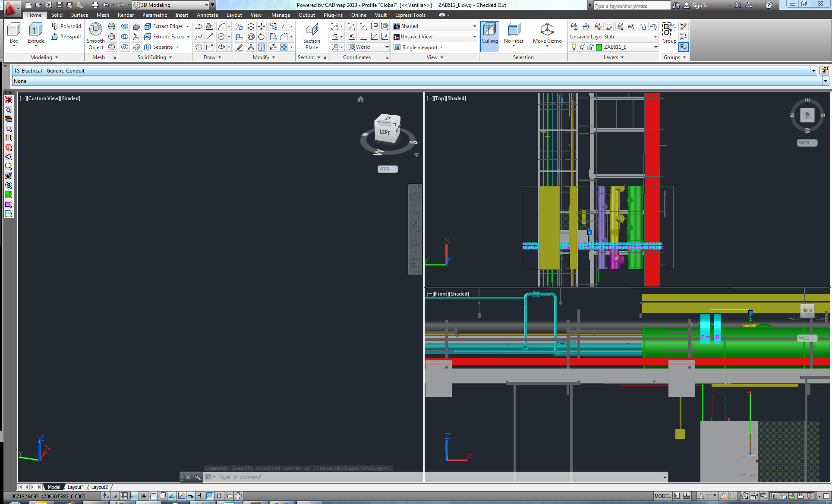Open the Mesh ribbon tab
Image resolution: width=832 pixels, height=504 pixels.
103,15
